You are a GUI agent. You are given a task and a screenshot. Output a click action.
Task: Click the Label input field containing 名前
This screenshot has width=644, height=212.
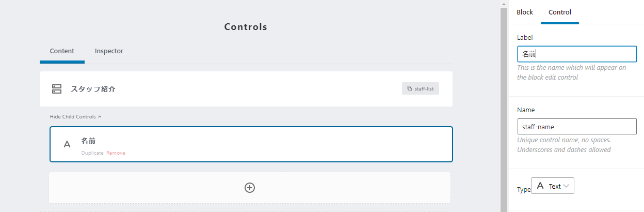[577, 54]
